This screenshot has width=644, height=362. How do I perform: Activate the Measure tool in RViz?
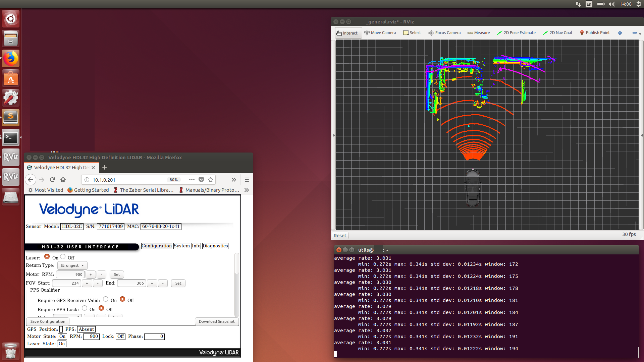click(479, 33)
